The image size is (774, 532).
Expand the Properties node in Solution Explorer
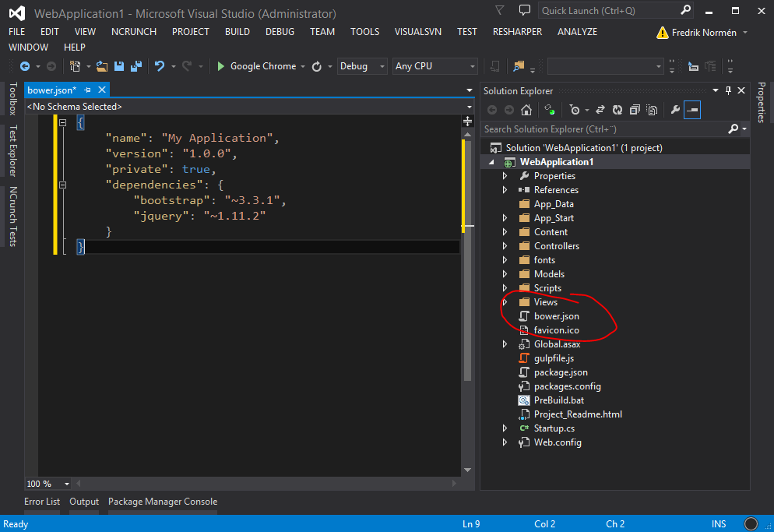pyautogui.click(x=505, y=176)
